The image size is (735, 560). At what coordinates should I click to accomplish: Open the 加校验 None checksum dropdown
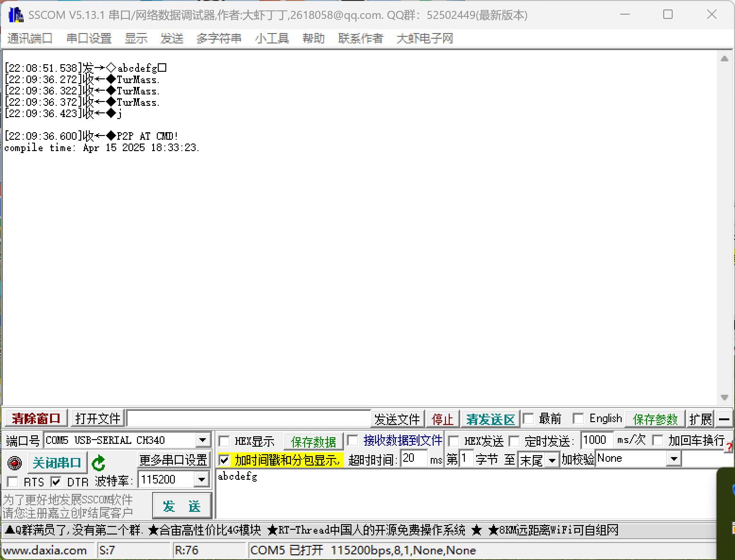(674, 458)
